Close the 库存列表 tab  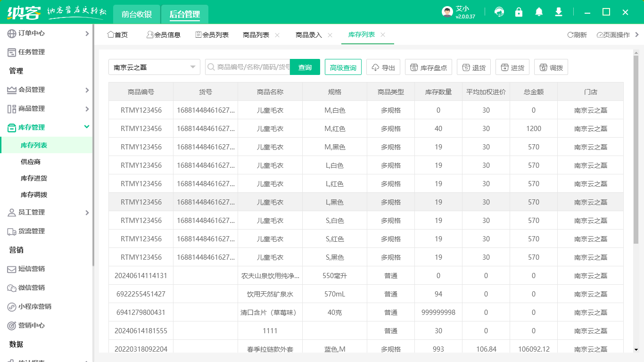[383, 35]
